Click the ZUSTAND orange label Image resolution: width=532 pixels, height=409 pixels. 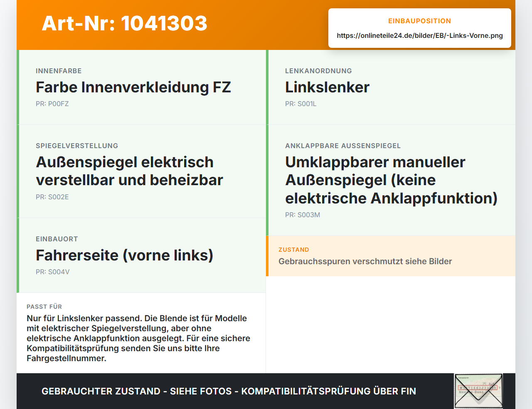click(x=294, y=250)
